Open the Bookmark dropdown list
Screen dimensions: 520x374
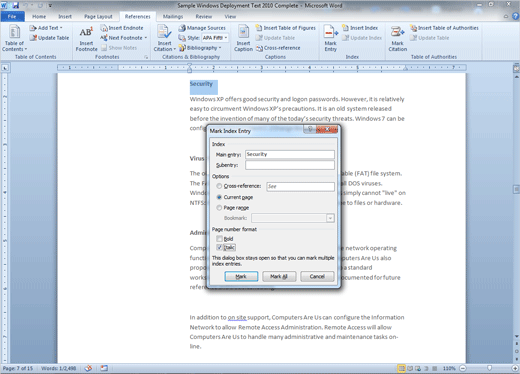point(330,218)
